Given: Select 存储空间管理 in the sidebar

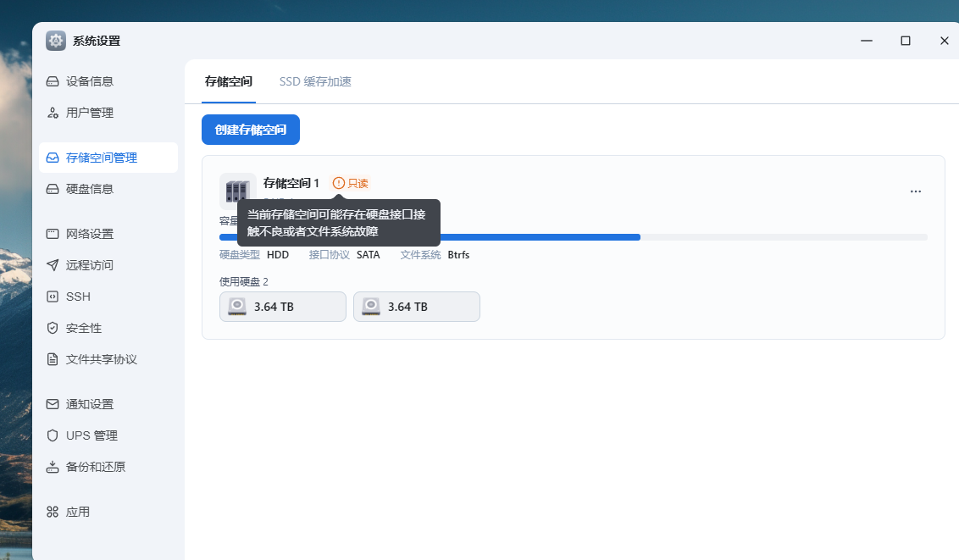Looking at the screenshot, I should (108, 158).
